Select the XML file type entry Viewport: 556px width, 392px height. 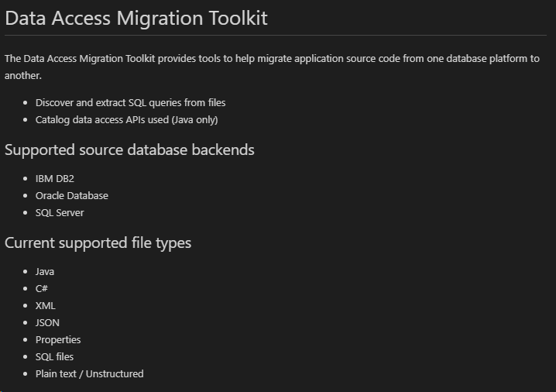coord(46,305)
